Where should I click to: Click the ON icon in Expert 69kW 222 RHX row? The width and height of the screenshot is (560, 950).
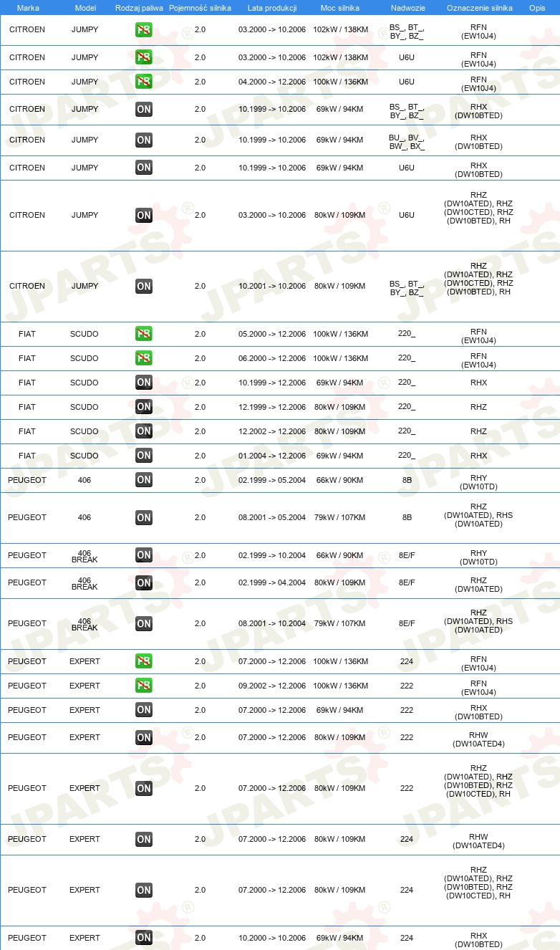(144, 710)
